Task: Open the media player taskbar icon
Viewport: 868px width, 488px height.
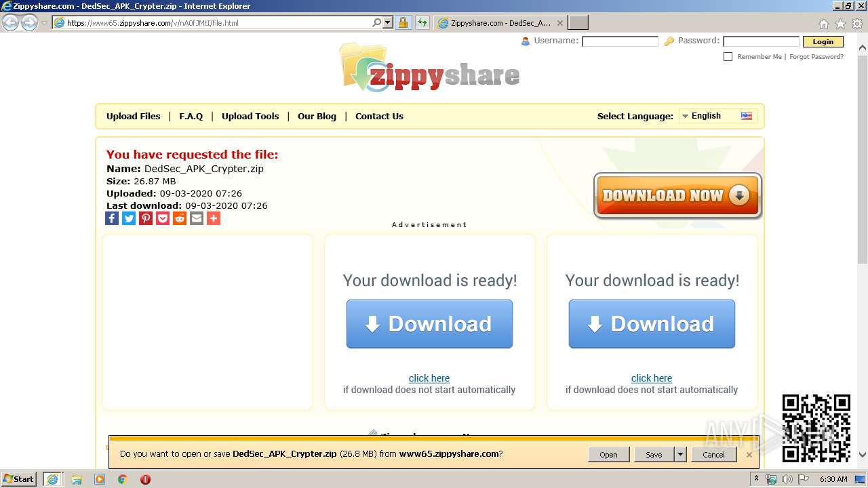Action: tap(100, 479)
